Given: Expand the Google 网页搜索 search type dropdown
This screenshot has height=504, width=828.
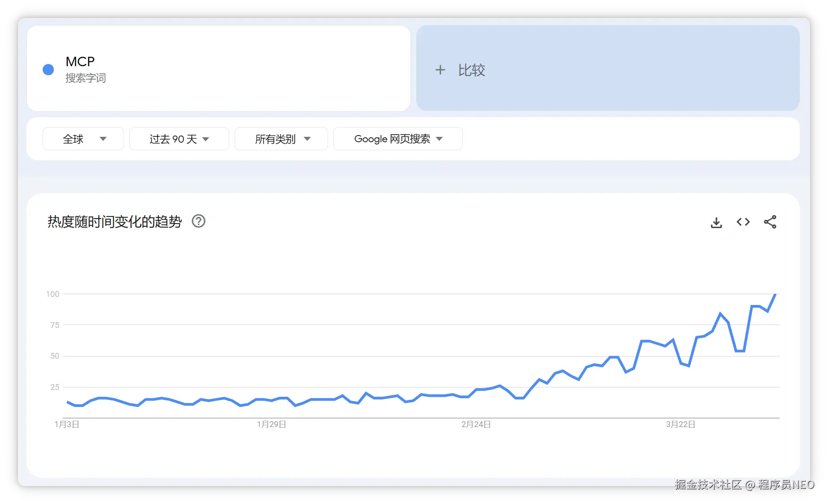Looking at the screenshot, I should tap(398, 139).
